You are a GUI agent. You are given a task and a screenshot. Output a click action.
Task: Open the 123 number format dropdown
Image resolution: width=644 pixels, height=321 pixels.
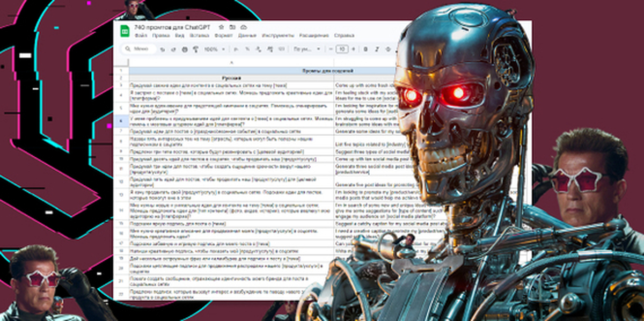click(282, 49)
